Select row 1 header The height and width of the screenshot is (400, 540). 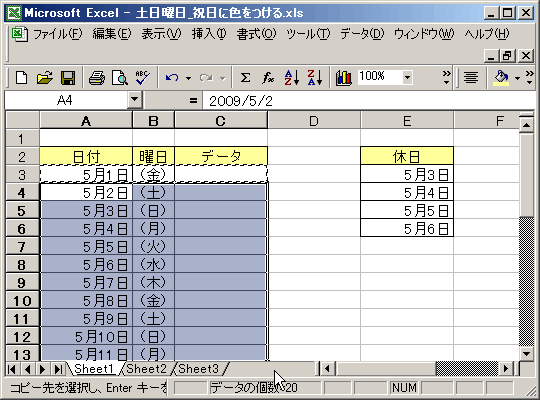(22, 139)
